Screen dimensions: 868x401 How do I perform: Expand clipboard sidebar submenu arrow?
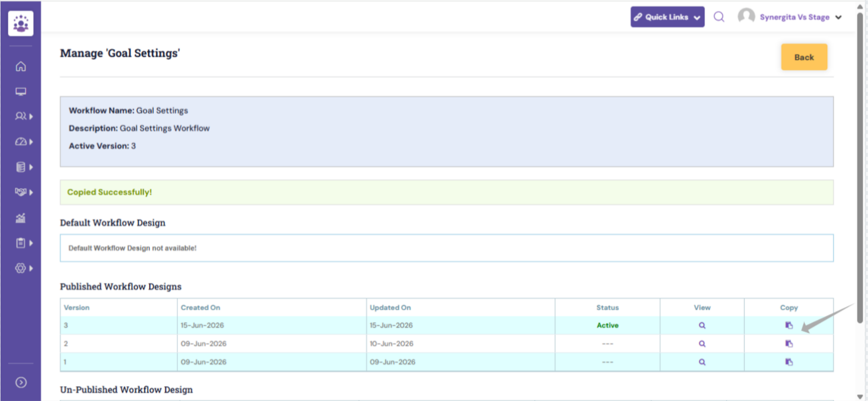pyautogui.click(x=31, y=243)
